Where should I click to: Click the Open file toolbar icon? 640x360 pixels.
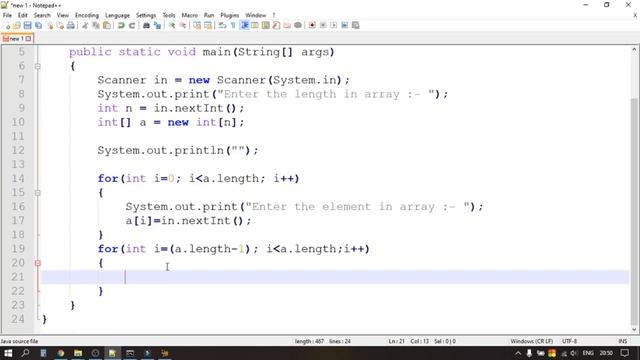point(17,25)
